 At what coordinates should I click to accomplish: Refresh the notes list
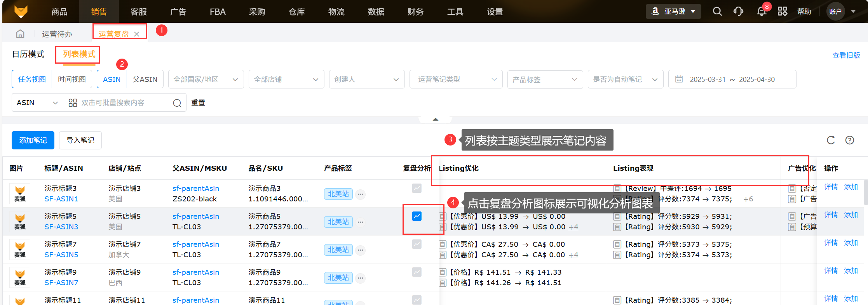pyautogui.click(x=831, y=140)
